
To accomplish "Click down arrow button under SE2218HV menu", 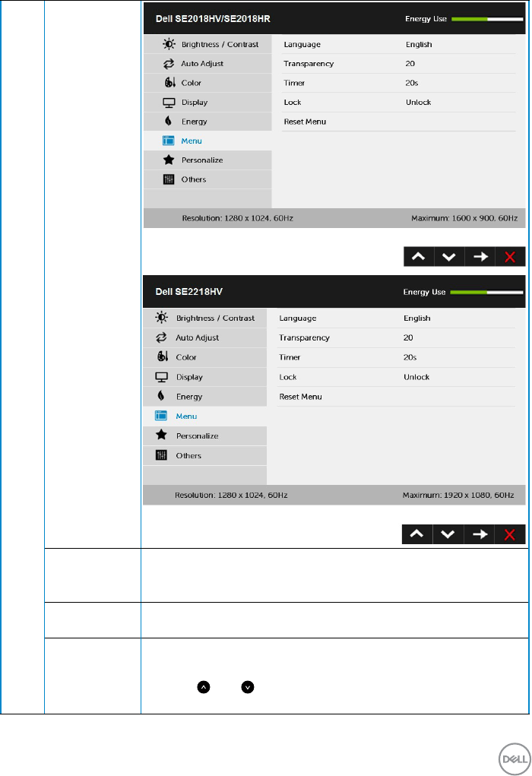I will 448,534.
